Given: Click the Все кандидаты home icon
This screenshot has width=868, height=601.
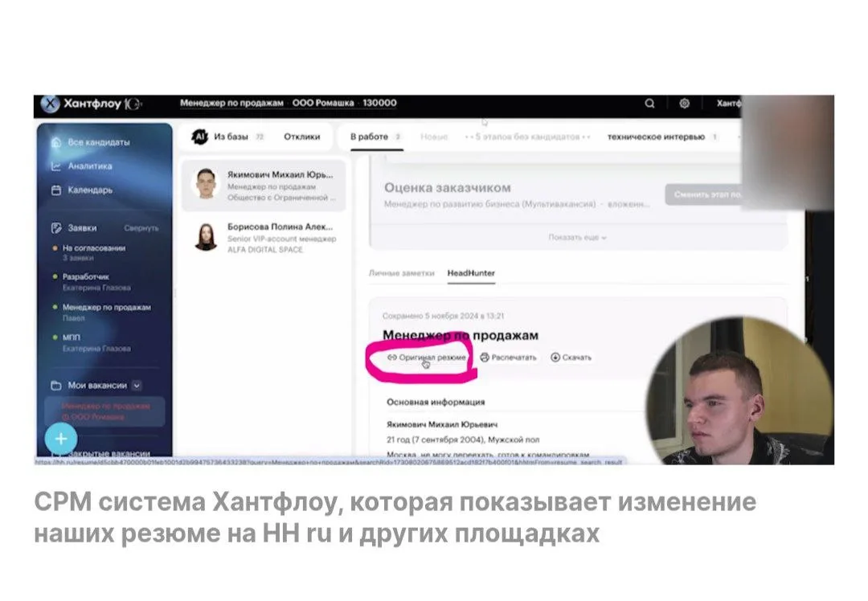Looking at the screenshot, I should point(56,142).
